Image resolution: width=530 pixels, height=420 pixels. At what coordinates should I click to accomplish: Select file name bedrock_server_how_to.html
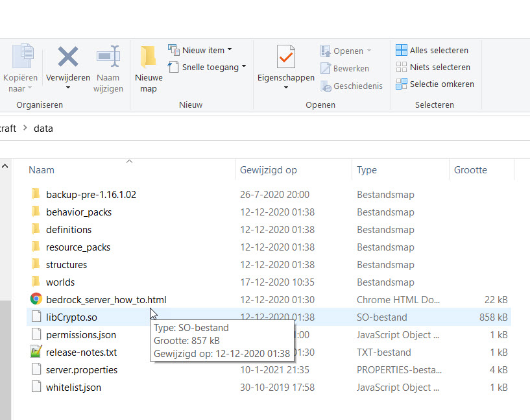tap(106, 300)
